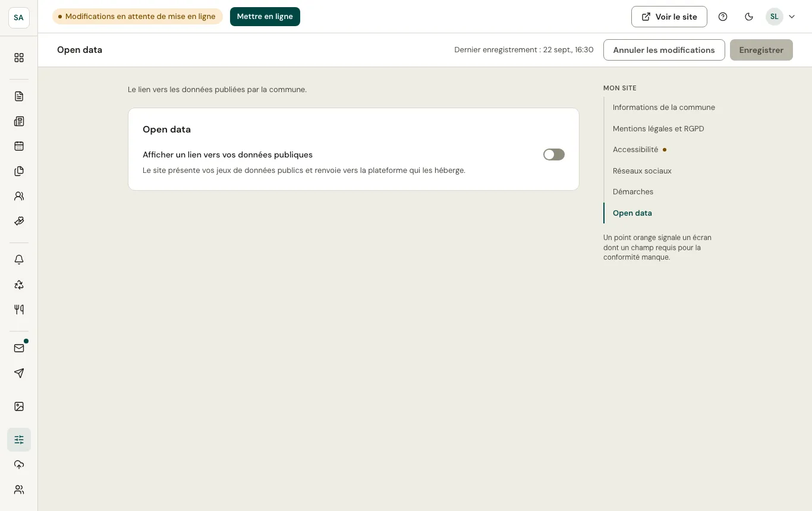Click the help question mark icon
The width and height of the screenshot is (812, 511).
723,17
